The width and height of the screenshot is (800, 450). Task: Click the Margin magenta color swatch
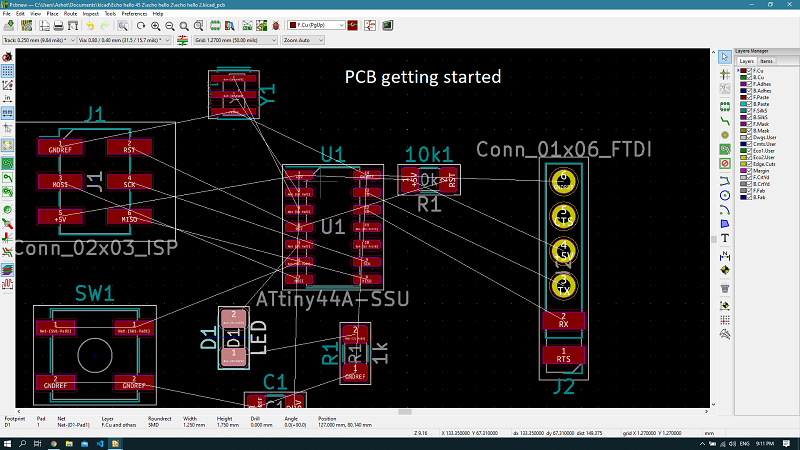click(743, 171)
